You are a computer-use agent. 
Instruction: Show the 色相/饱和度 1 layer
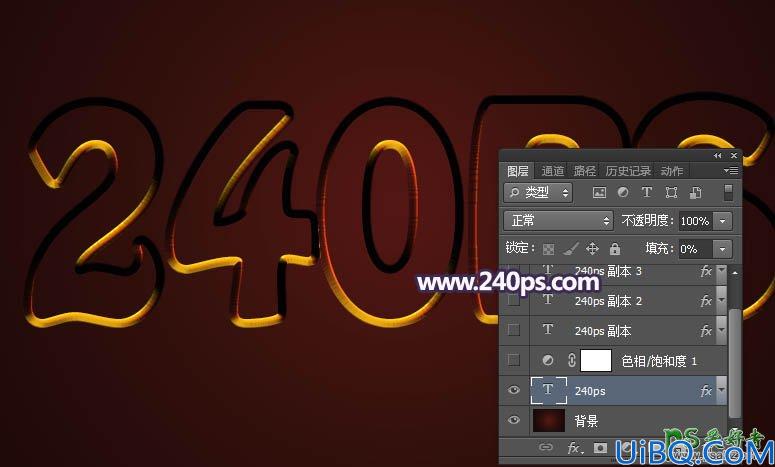[514, 360]
